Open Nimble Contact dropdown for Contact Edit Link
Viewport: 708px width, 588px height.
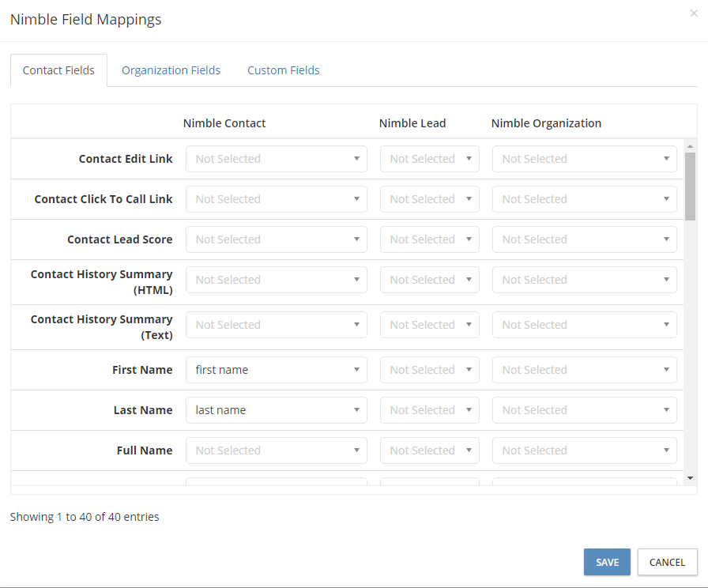277,159
